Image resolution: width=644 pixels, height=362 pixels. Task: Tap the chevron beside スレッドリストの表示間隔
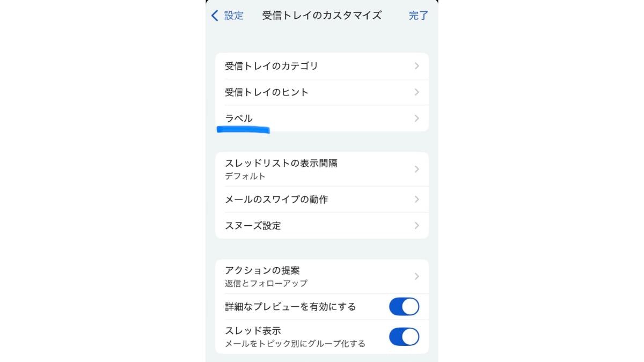[417, 169]
